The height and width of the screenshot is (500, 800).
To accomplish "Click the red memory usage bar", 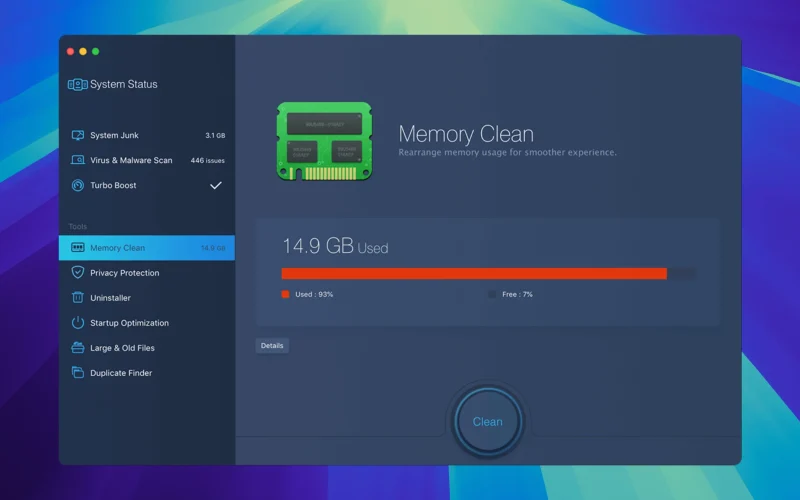I will pyautogui.click(x=474, y=273).
